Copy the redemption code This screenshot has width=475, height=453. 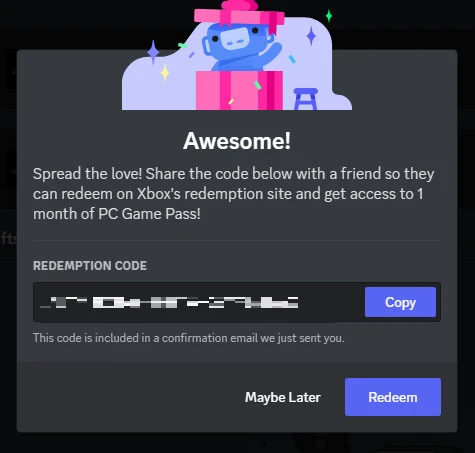[x=400, y=302]
